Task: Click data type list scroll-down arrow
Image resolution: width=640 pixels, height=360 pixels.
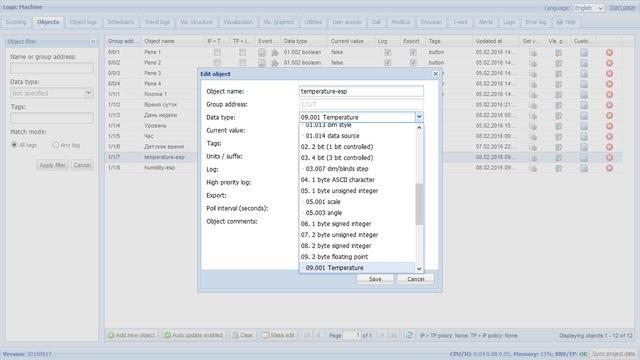Action: point(419,269)
